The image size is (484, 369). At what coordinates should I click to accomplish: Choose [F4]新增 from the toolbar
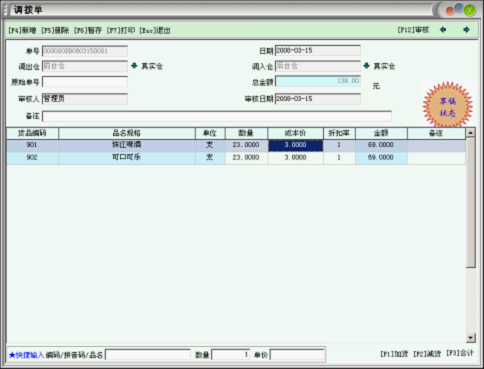coord(22,31)
